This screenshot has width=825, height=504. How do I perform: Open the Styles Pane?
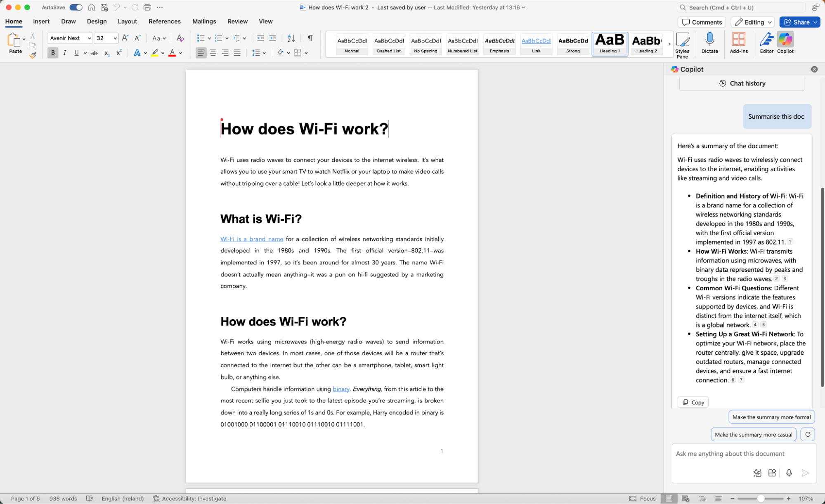(x=682, y=44)
